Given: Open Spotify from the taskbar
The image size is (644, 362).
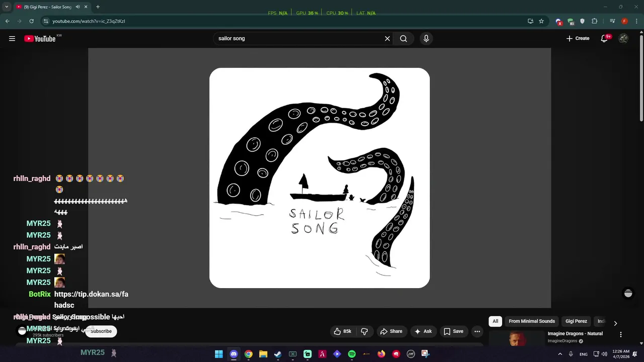Looking at the screenshot, I should coord(352,354).
